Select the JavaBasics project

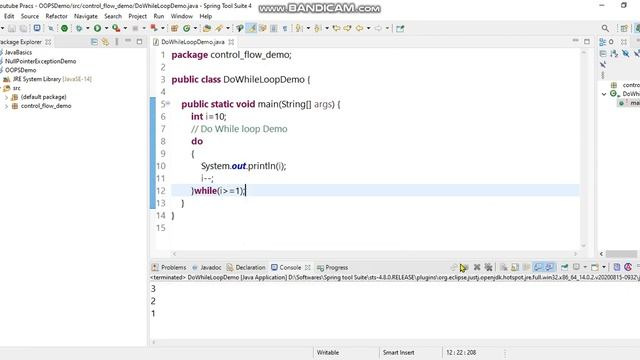click(x=18, y=52)
